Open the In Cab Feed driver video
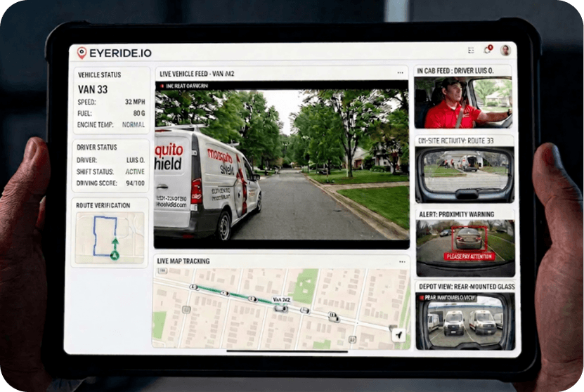The width and height of the screenshot is (584, 392). 463,103
